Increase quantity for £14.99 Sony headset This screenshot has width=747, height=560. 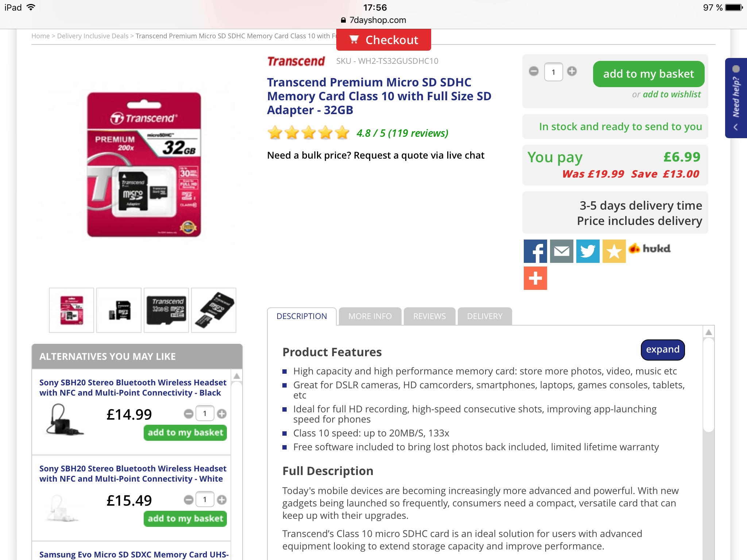222,414
